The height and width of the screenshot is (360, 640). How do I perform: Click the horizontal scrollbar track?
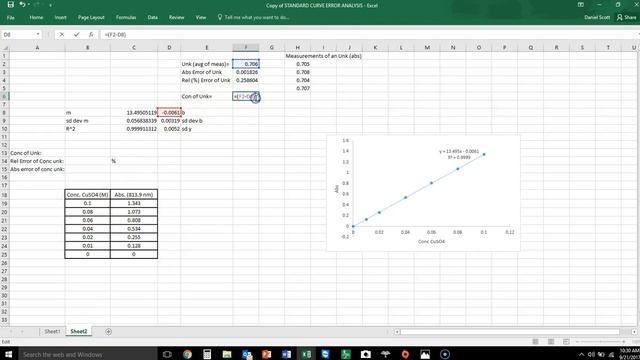[510, 332]
